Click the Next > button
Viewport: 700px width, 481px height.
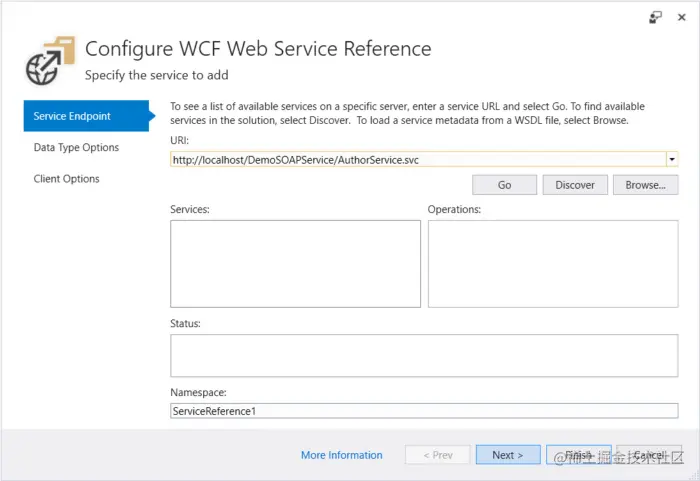click(x=508, y=455)
